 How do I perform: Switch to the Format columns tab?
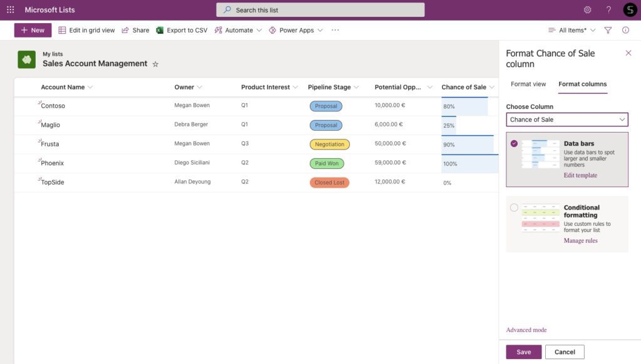coord(583,84)
